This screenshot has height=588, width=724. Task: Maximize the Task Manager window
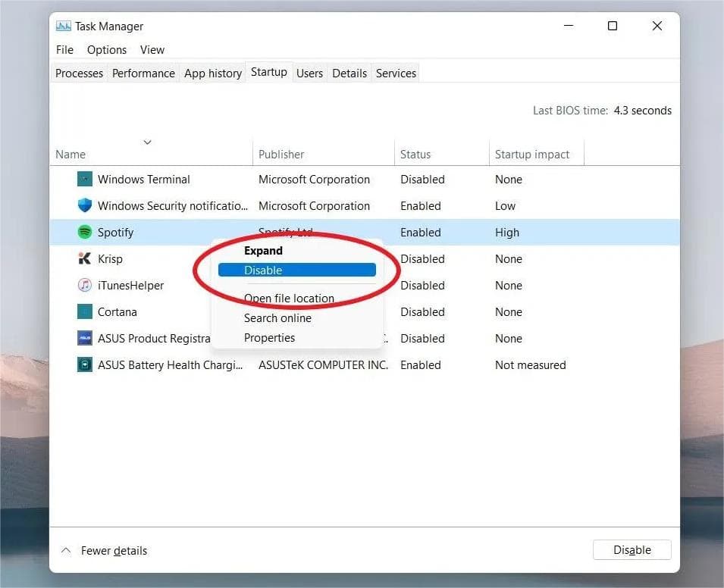[x=613, y=26]
